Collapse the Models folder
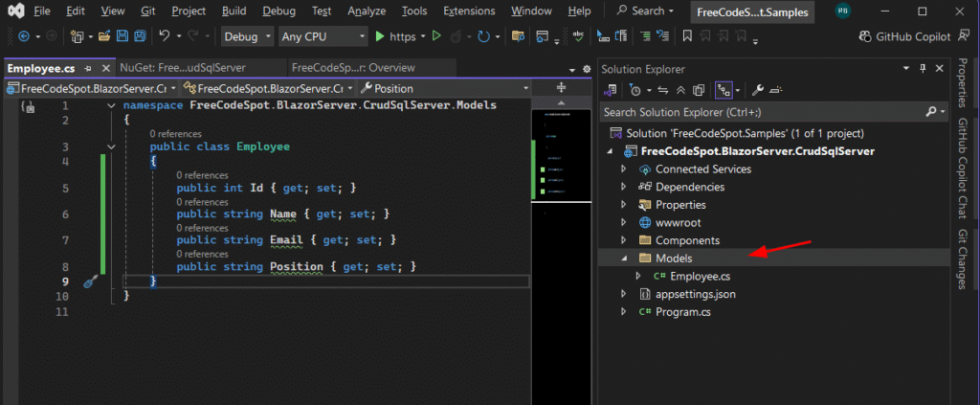980x405 pixels. [x=622, y=259]
